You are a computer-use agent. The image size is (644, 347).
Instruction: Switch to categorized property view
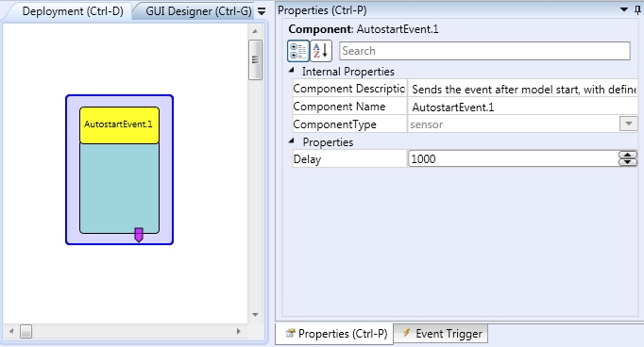click(x=298, y=51)
